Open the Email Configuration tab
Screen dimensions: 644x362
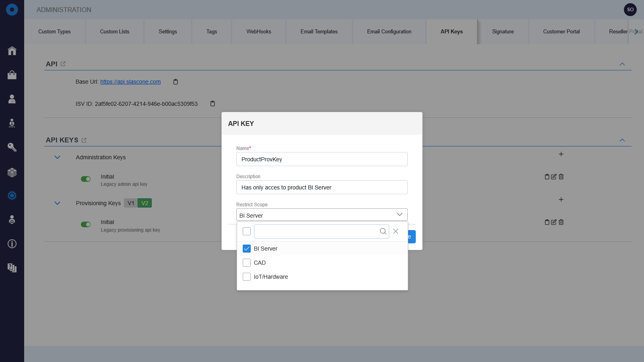(x=389, y=31)
